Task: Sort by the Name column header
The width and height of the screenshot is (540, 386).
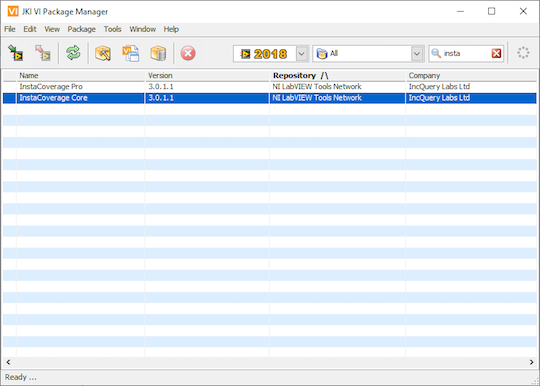Action: click(81, 76)
